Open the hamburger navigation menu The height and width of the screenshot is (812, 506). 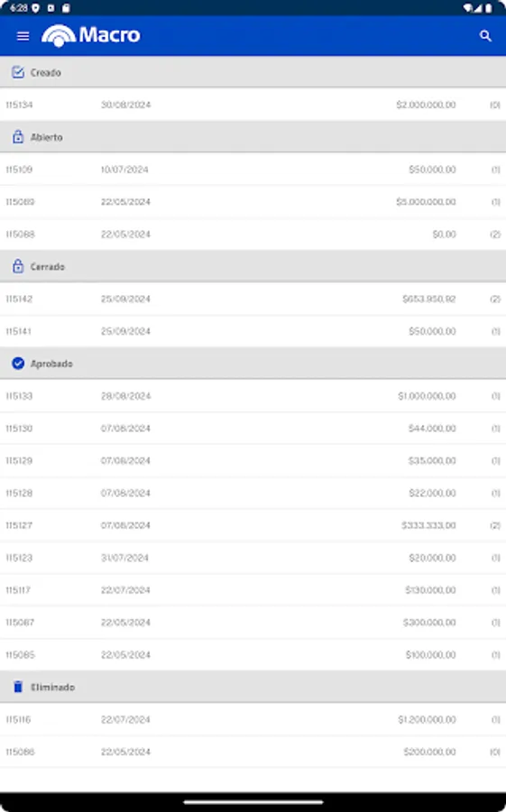(x=23, y=36)
